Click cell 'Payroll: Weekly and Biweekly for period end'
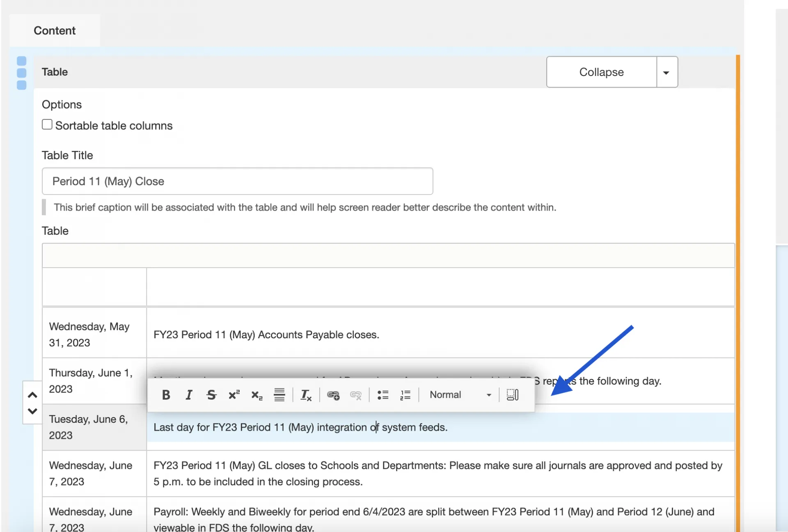788x532 pixels. coord(441,516)
